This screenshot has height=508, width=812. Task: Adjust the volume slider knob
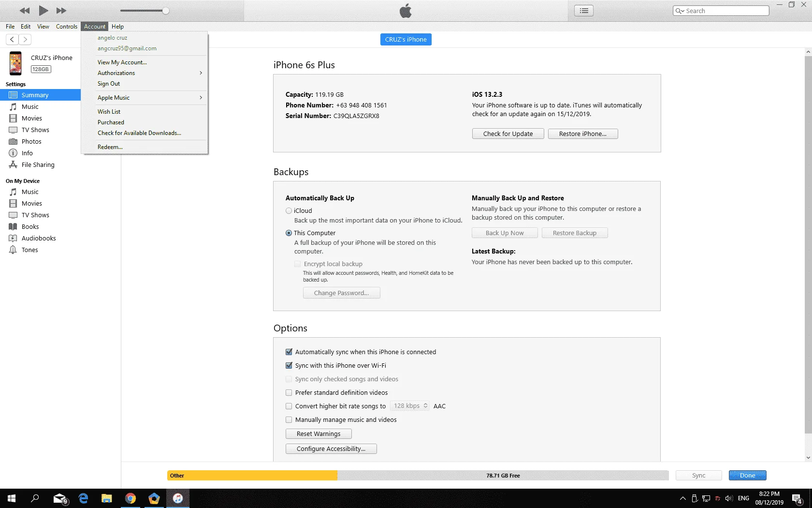166,11
